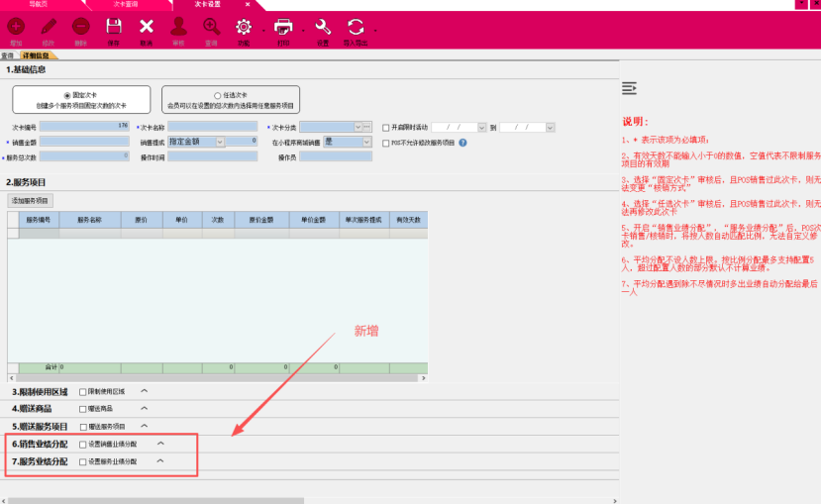Screen dimensions: 821x504
Task: Click the 销售金额 input field
Action: (x=84, y=142)
